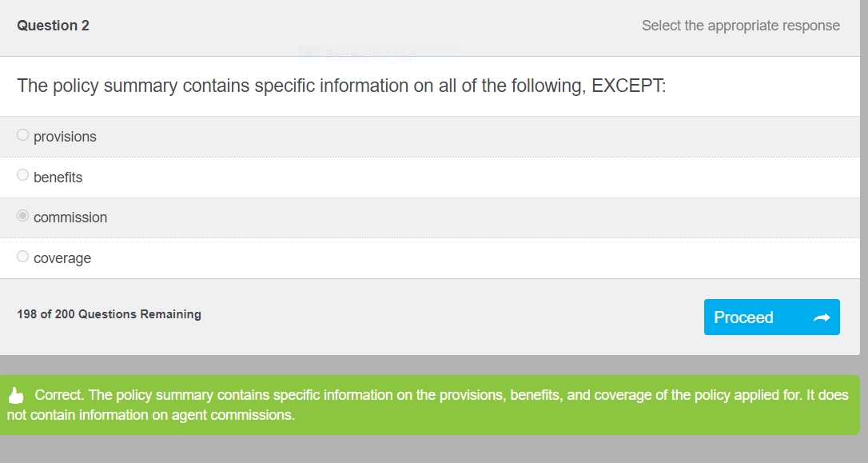Click "198 of 200 Questions Remaining" counter
The width and height of the screenshot is (868, 463).
(109, 314)
